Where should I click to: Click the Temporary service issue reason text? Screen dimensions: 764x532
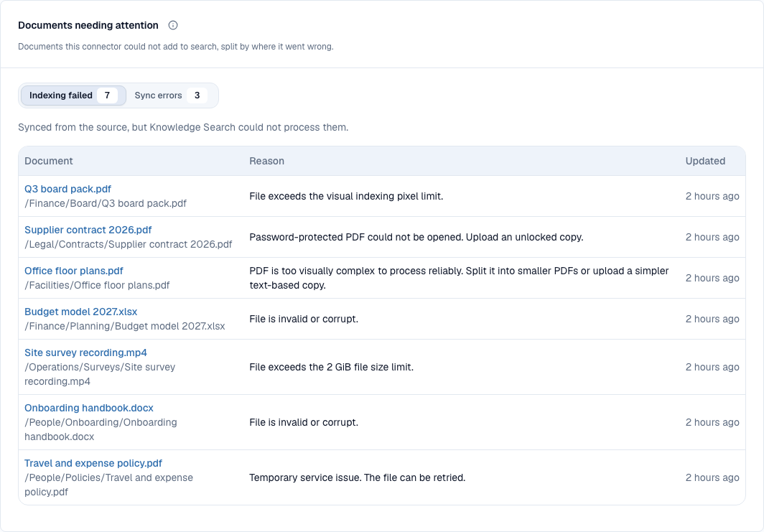click(357, 478)
